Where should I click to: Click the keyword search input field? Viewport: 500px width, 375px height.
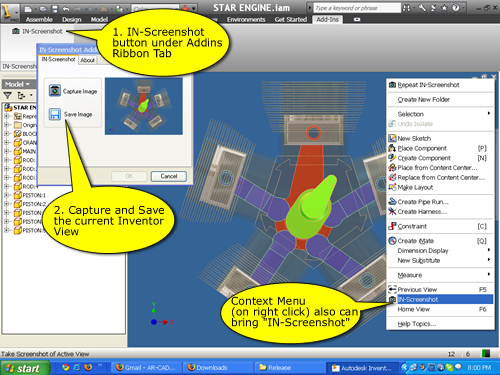(x=357, y=8)
